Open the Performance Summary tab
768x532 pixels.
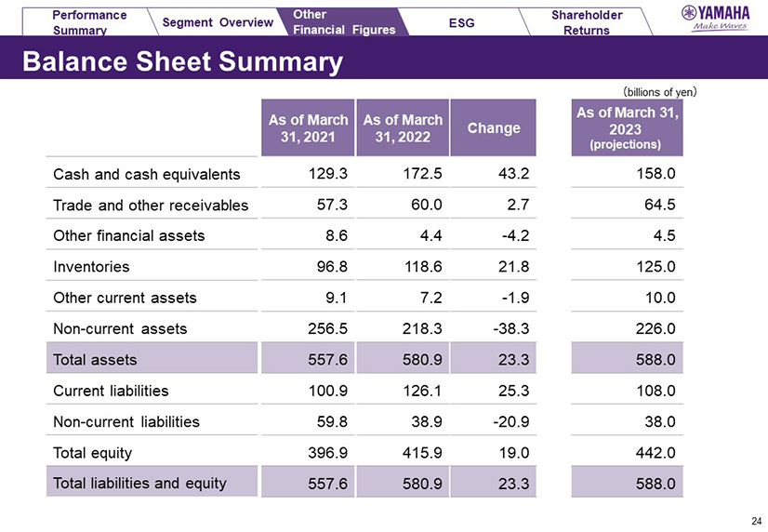(89, 22)
